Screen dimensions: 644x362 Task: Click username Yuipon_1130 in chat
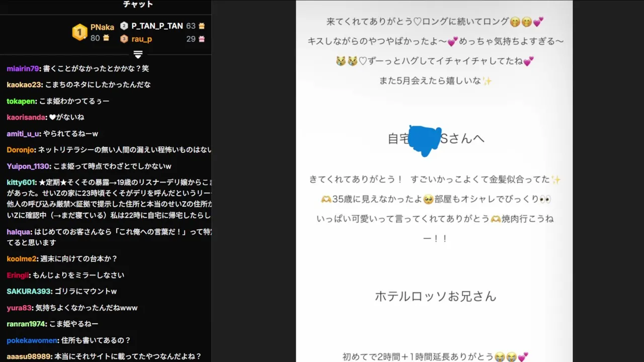28,166
